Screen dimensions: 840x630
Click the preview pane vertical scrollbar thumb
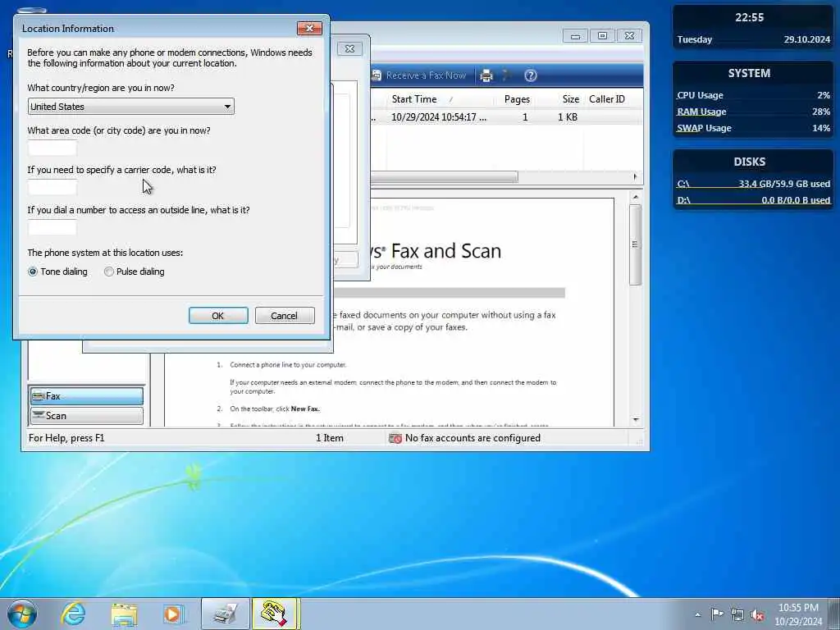(x=636, y=244)
